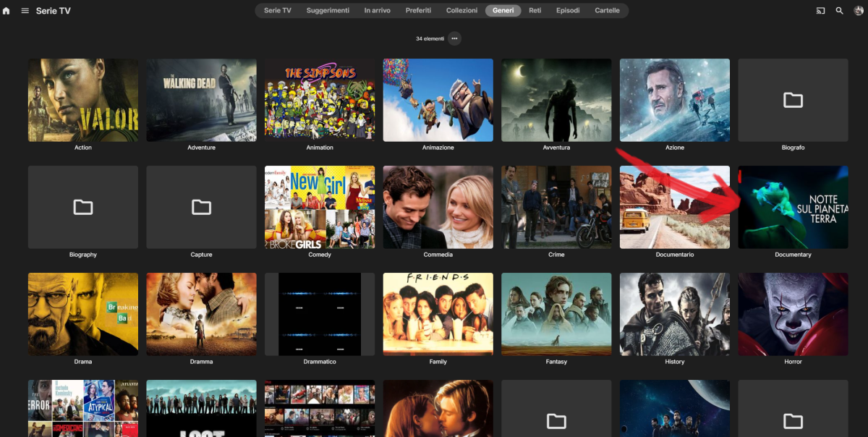Screen dimensions: 868x437
Task: Open the Animation genre thumbnail
Action: point(320,100)
